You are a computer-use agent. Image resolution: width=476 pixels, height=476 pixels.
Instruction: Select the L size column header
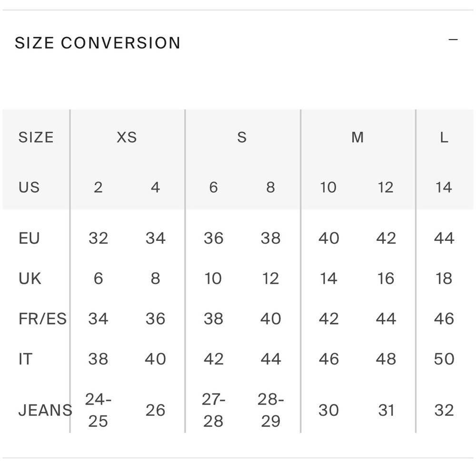point(444,137)
